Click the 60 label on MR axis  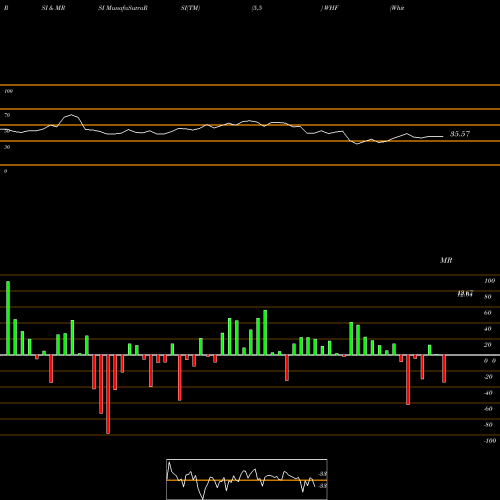pos(488,313)
